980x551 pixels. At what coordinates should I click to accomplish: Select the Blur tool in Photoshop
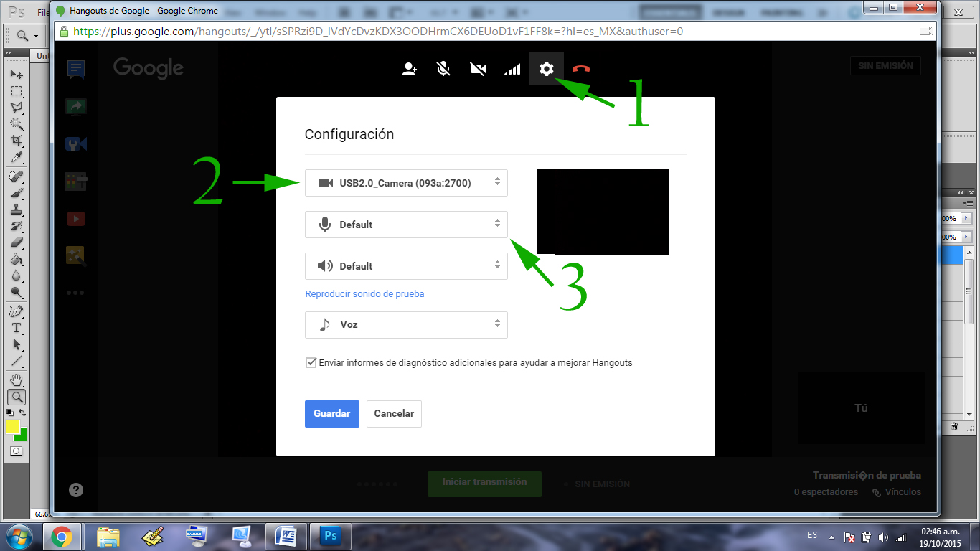[17, 275]
